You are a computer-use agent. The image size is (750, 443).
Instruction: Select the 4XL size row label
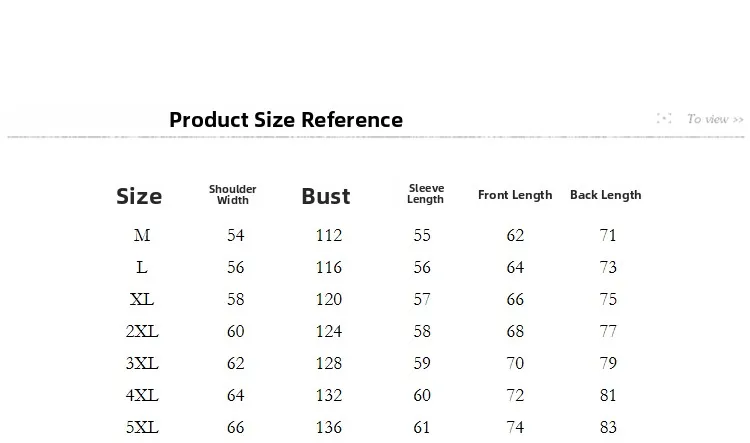coord(142,395)
